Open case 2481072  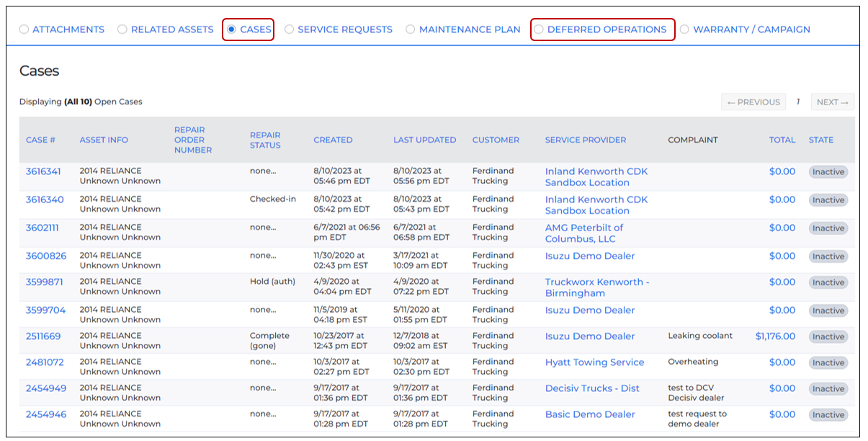[45, 362]
